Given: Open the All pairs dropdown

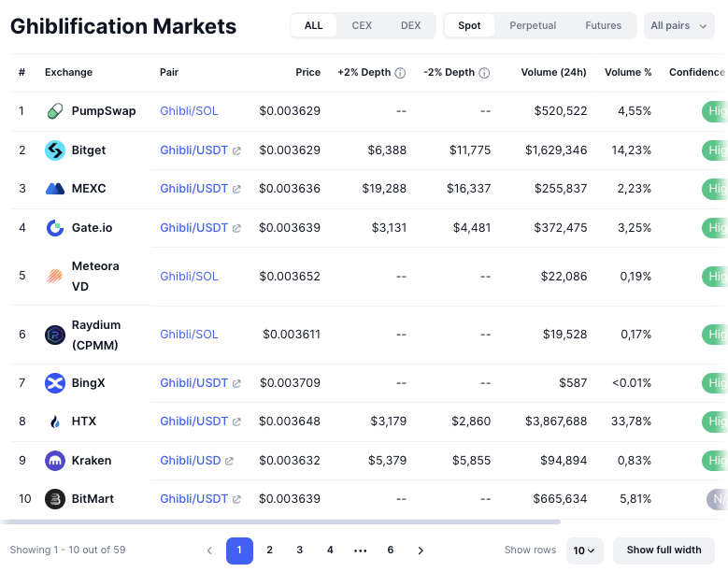Looking at the screenshot, I should [678, 26].
